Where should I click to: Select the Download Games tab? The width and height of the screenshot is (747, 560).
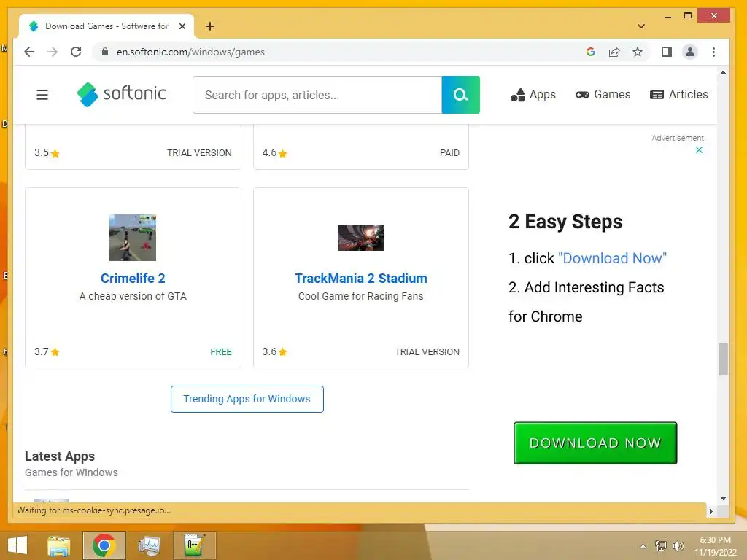(107, 26)
